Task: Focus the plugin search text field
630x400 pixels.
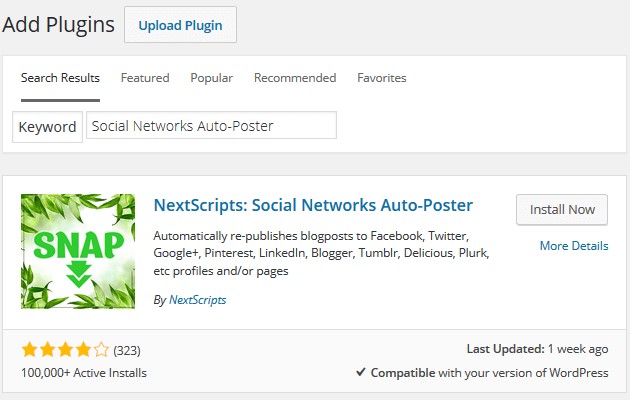Action: point(211,126)
